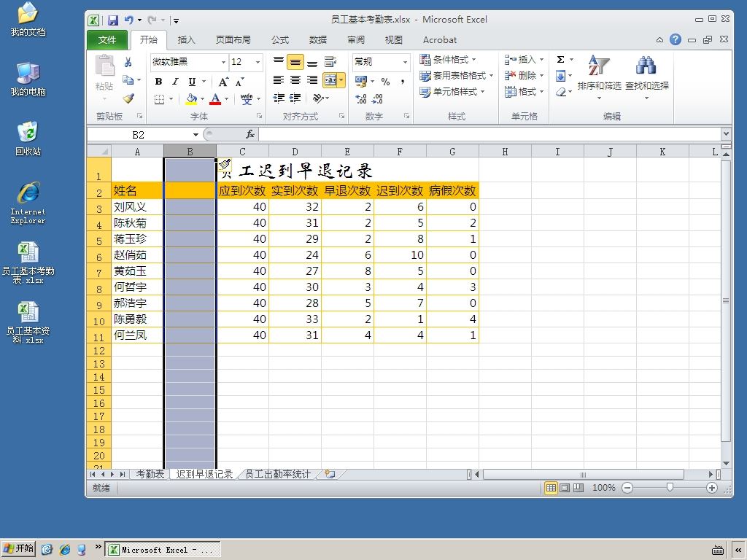The width and height of the screenshot is (747, 560).
Task: Click the Save icon in quick access toolbar
Action: click(112, 20)
